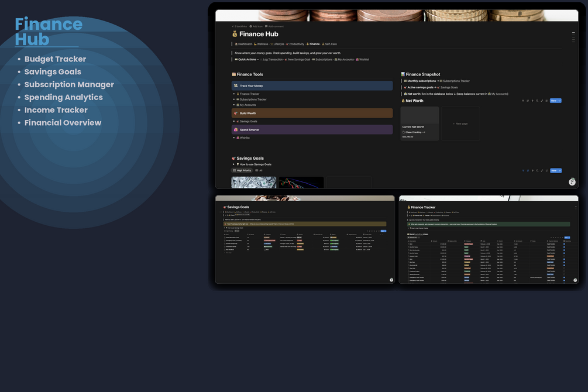This screenshot has height=392, width=588.
Task: Click the Savings Goals open full page icon
Action: point(542,171)
